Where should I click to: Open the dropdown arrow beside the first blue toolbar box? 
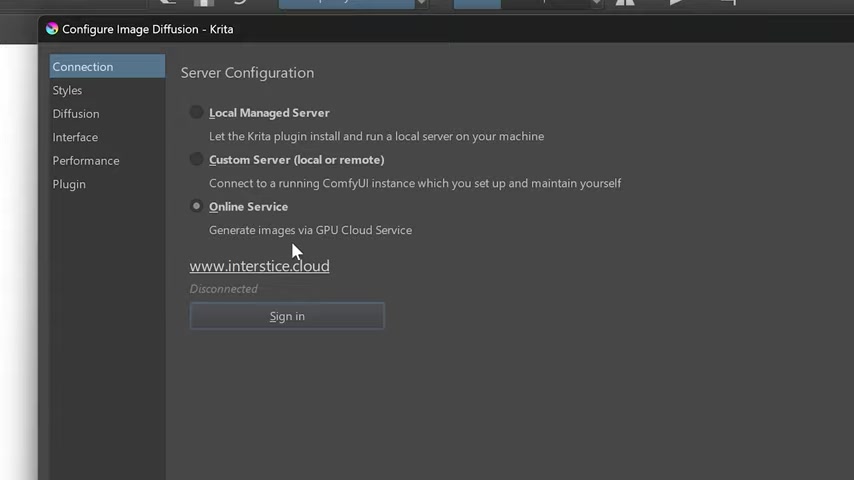point(421,3)
